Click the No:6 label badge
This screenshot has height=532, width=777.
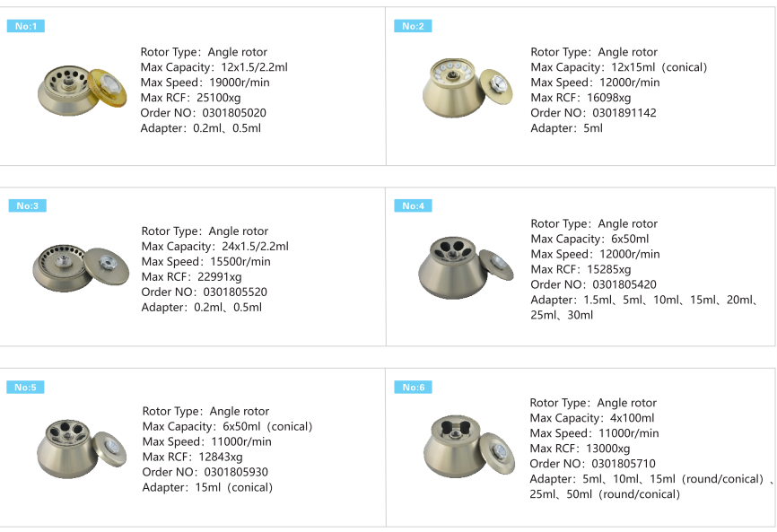413,387
